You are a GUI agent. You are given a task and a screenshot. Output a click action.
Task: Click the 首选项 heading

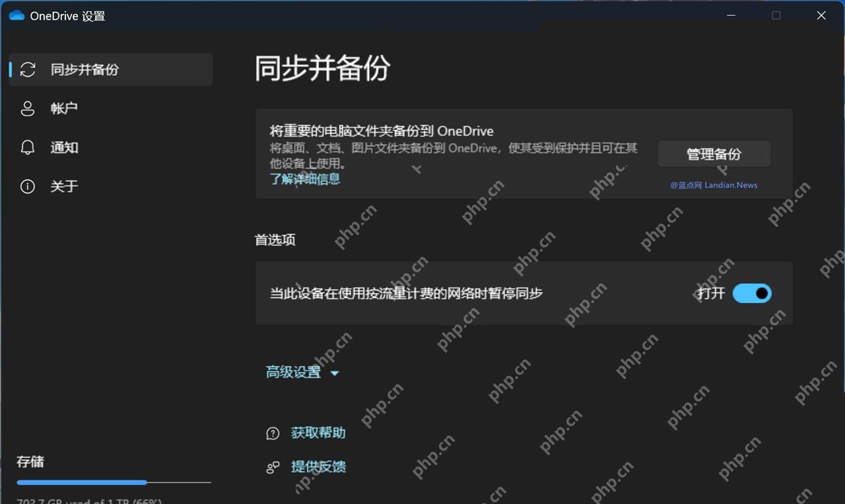[275, 240]
